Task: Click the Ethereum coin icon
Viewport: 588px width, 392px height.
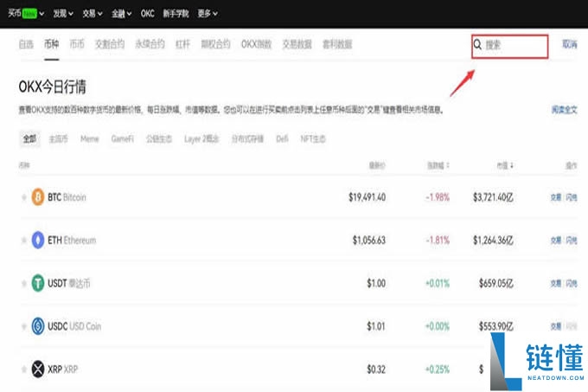Action: (x=37, y=240)
